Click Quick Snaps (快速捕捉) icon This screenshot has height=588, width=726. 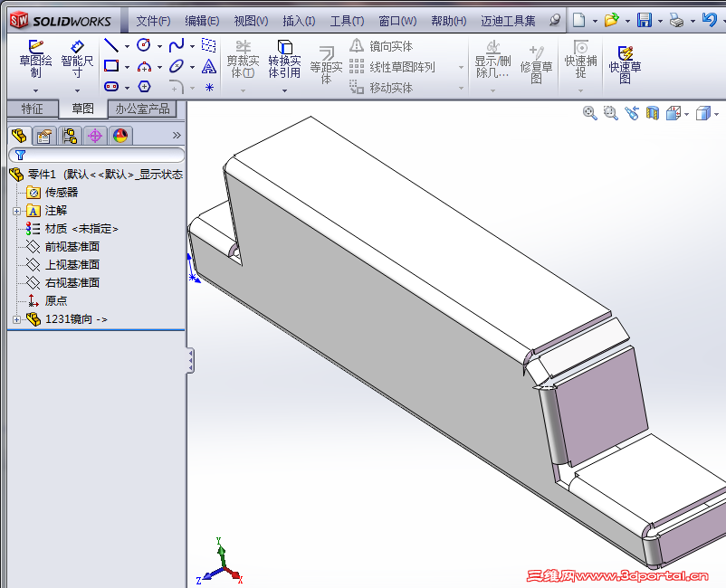[580, 47]
